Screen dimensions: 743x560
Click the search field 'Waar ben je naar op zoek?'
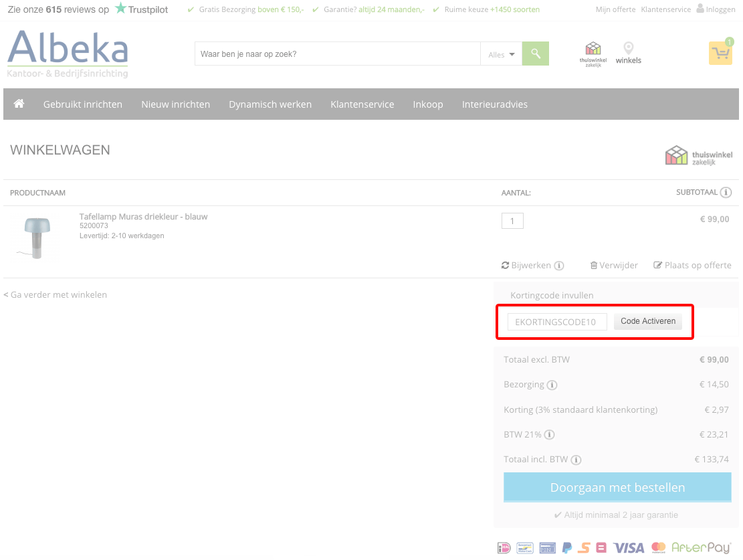(337, 54)
